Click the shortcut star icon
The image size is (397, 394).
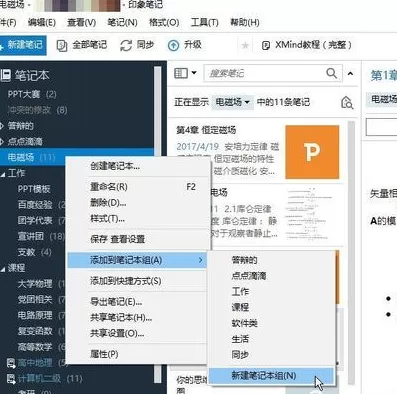pyautogui.click(x=245, y=45)
